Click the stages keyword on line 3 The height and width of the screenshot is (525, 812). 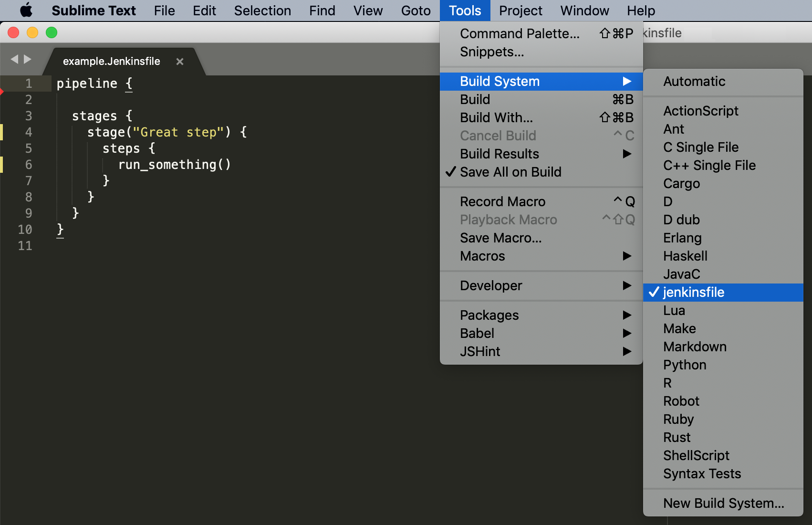94,116
